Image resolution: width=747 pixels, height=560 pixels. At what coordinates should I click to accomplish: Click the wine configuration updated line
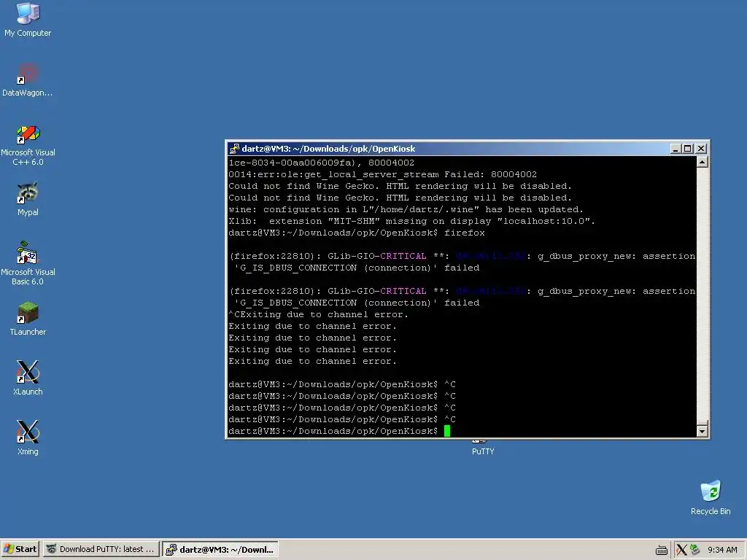tap(406, 209)
